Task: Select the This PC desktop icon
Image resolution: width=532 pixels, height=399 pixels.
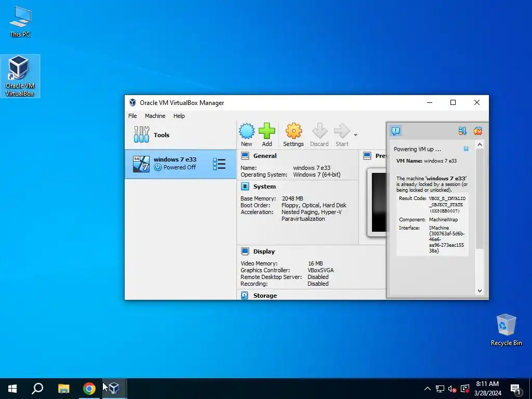Action: [20, 21]
